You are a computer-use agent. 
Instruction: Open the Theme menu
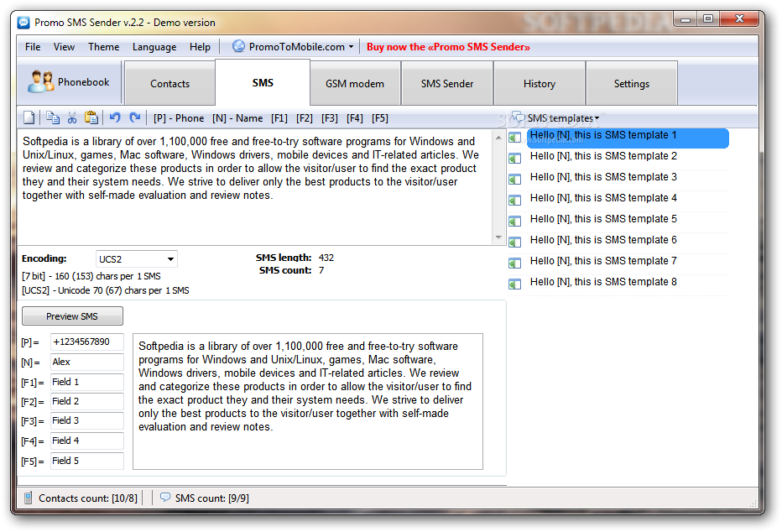click(104, 47)
